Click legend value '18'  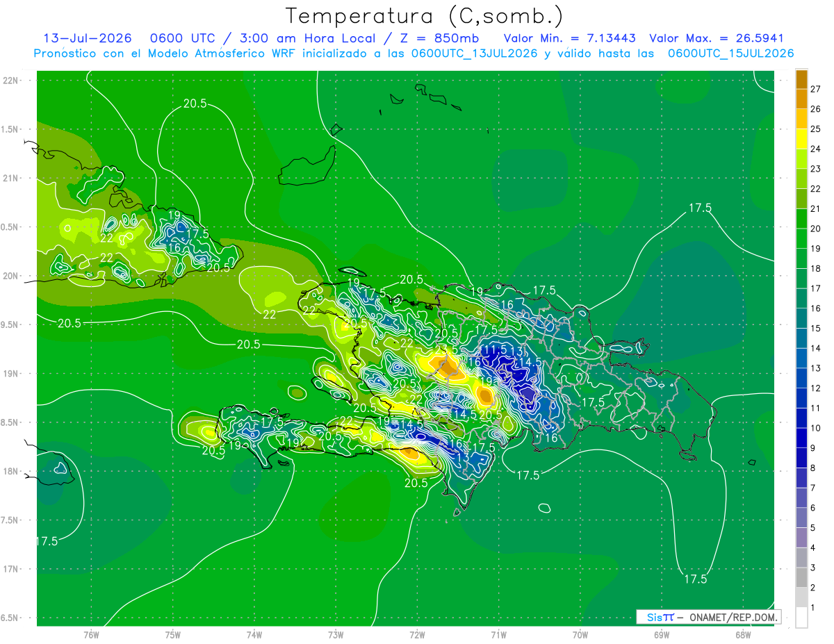click(816, 268)
